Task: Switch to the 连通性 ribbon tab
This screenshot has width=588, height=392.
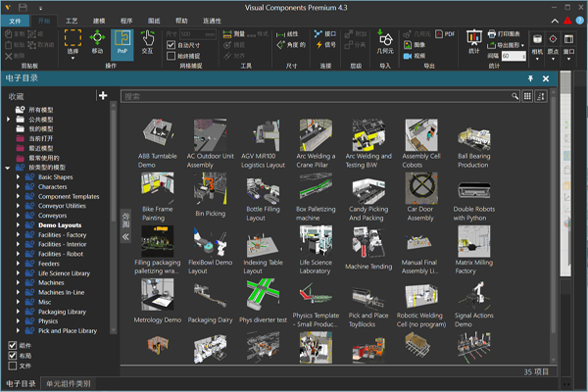Action: click(x=212, y=21)
